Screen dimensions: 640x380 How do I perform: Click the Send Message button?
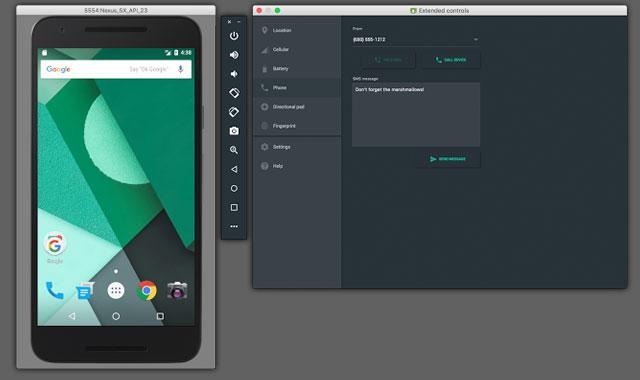(x=448, y=159)
